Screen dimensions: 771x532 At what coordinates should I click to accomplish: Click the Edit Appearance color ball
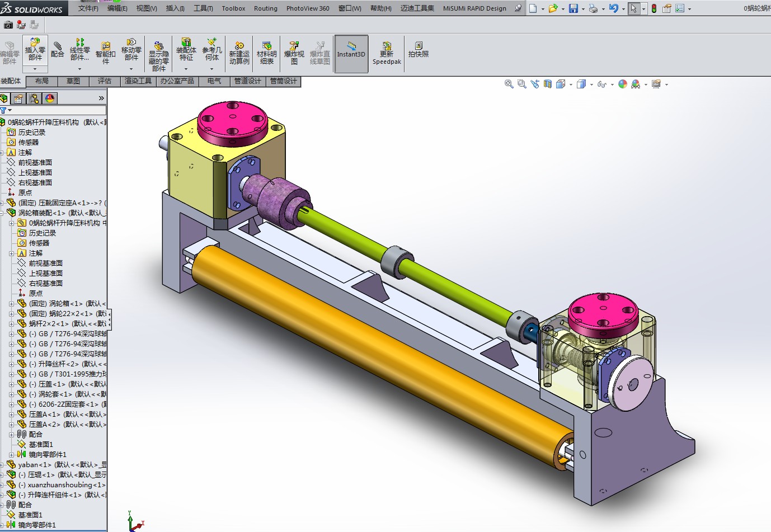click(623, 84)
